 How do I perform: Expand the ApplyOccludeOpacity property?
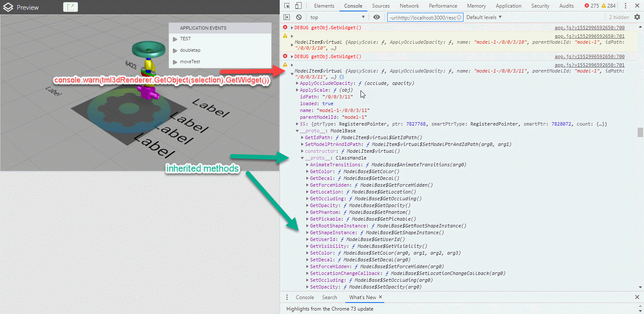(x=297, y=84)
